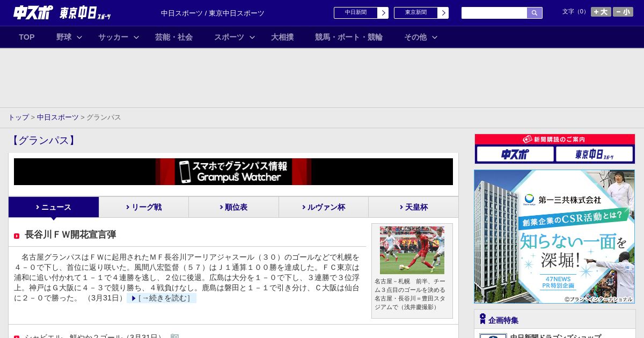644x338 pixels.
Task: Expand the 野球 dropdown chevron
Action: pyautogui.click(x=79, y=37)
